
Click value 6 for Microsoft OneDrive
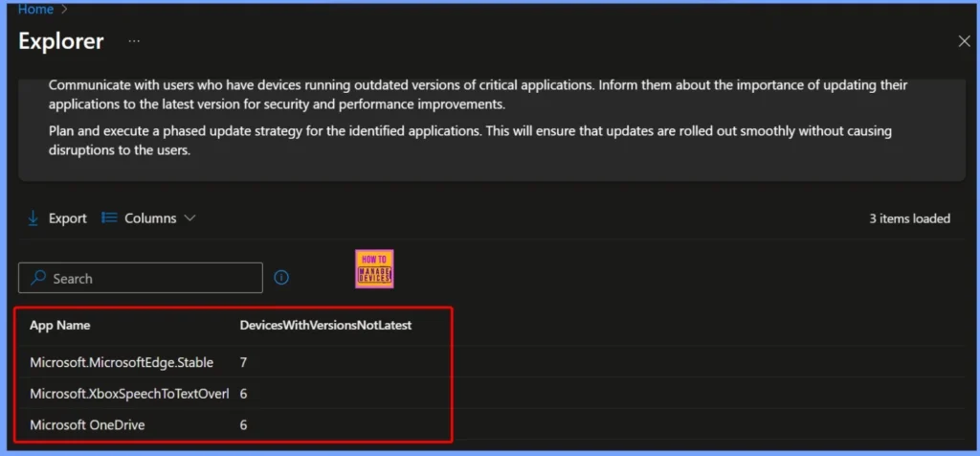pos(244,424)
